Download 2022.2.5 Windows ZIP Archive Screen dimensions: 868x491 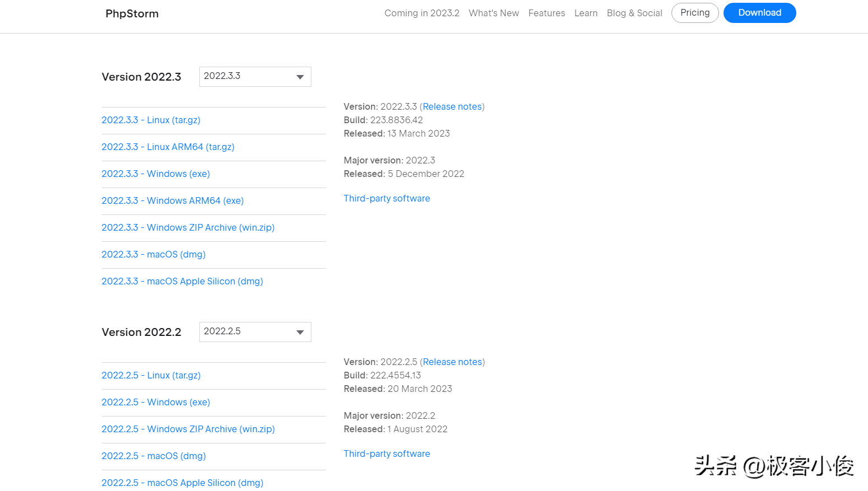188,429
